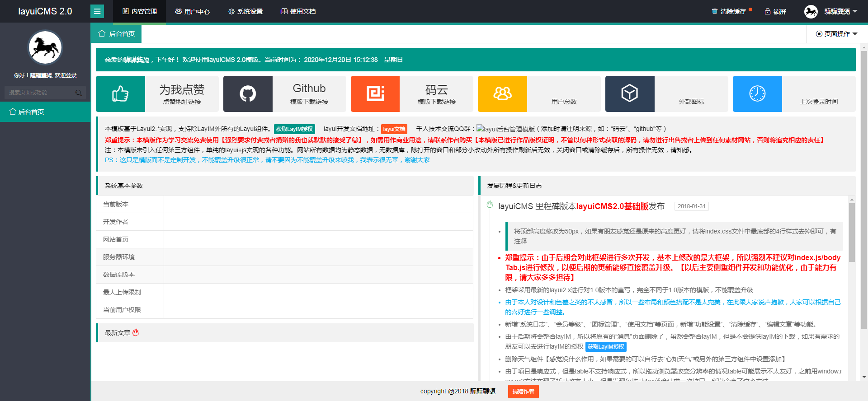Click the lock icon beside 锁屏
This screenshot has width=868, height=401.
click(x=768, y=11)
